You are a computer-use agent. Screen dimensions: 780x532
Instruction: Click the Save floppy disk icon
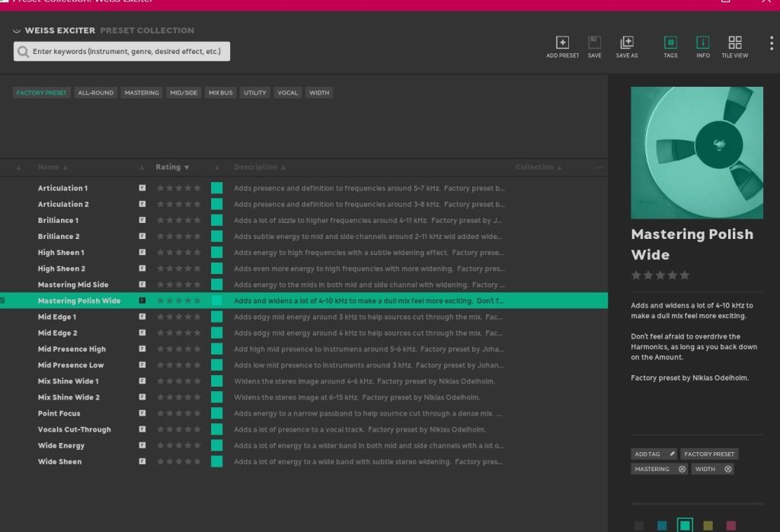click(595, 43)
